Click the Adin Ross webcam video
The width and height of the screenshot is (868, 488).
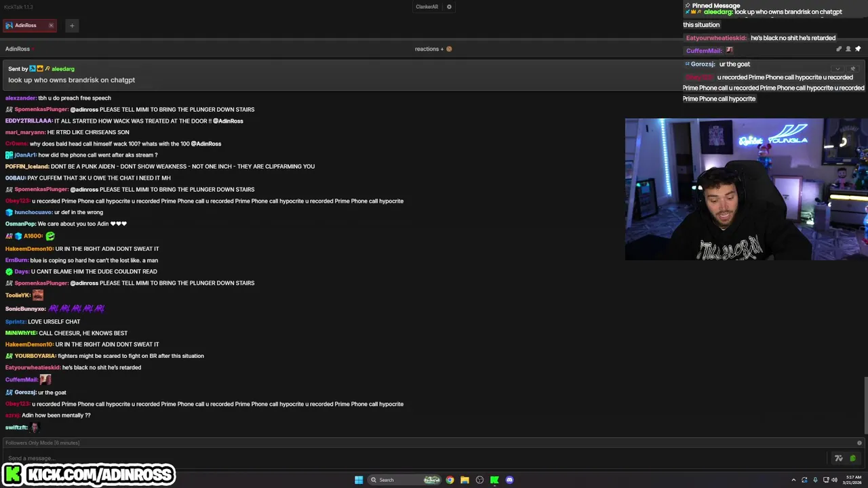point(746,189)
